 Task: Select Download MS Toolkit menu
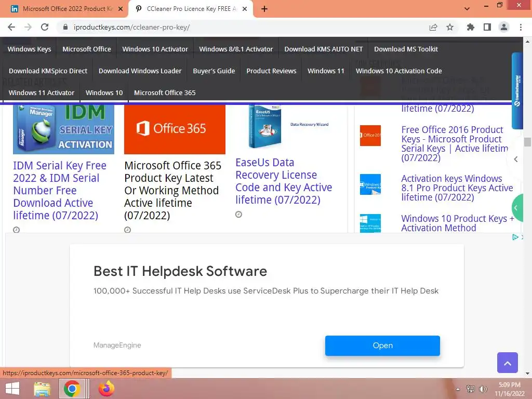[x=406, y=49]
